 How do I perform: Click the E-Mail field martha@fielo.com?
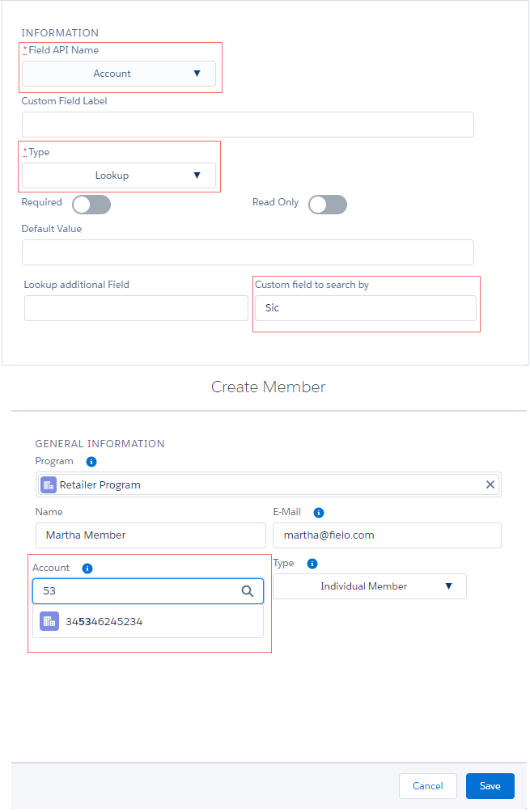(387, 535)
